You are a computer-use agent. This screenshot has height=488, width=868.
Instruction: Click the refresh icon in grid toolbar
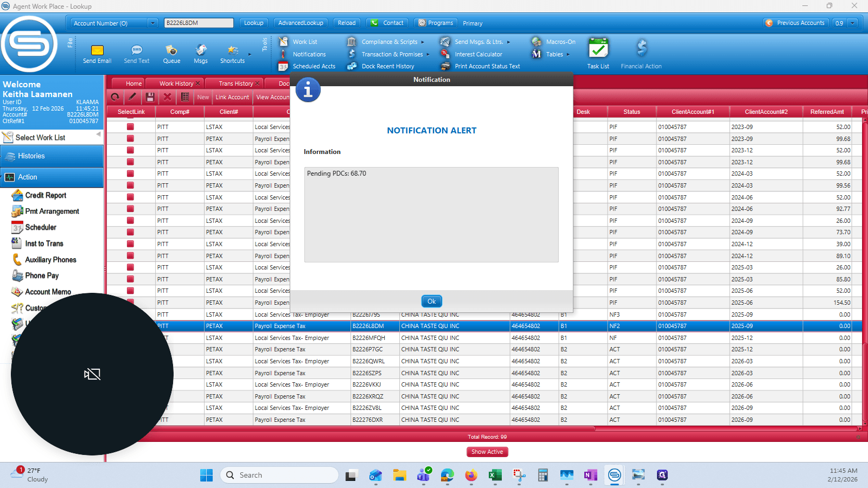[115, 97]
